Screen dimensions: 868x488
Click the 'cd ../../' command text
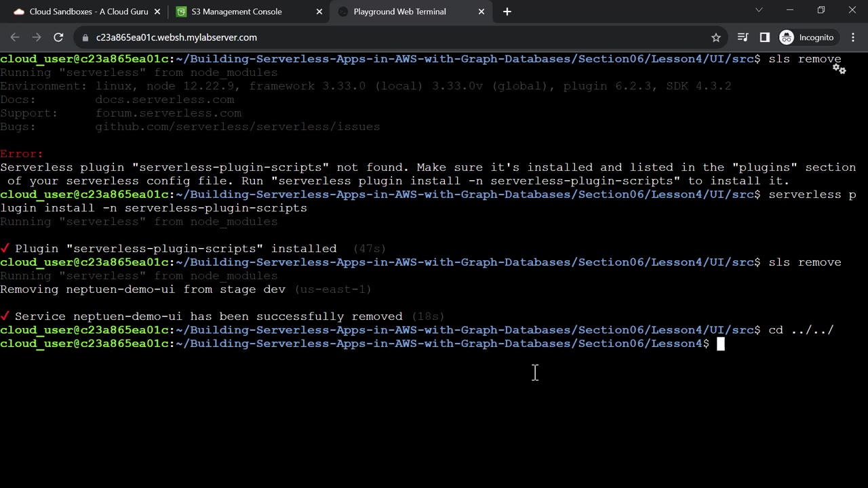(x=801, y=330)
